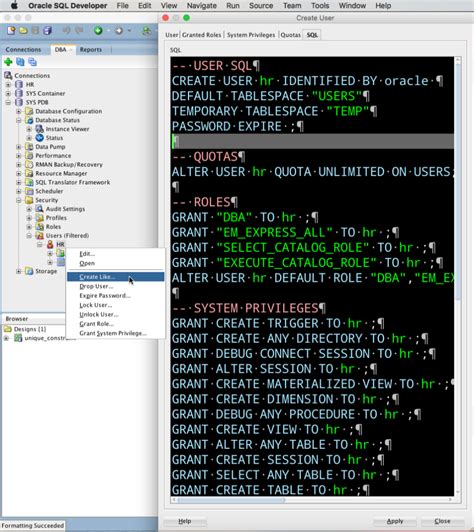Open the Granted Roles tab

[x=202, y=35]
